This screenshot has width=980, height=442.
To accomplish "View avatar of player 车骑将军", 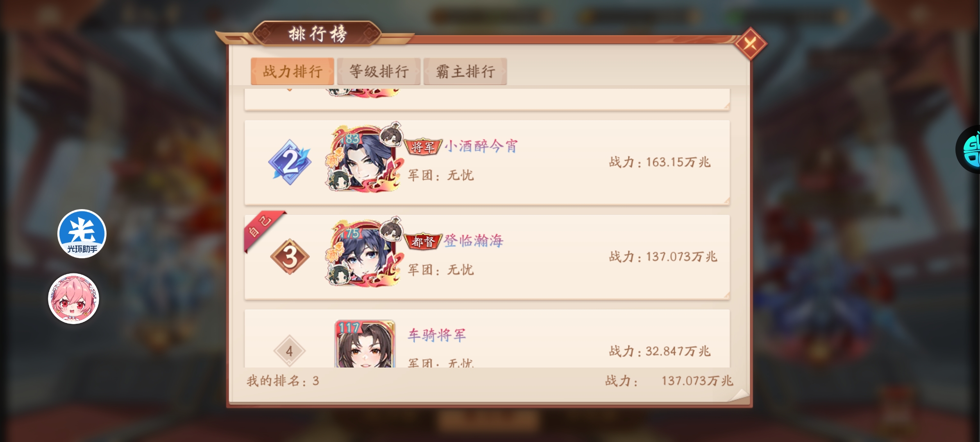I will [365, 344].
